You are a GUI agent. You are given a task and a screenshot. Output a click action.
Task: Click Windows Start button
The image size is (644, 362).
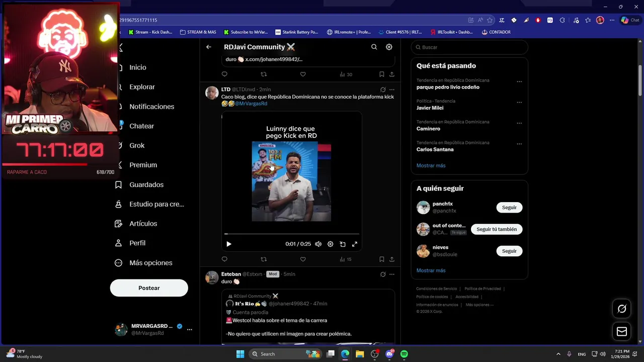[240, 354]
